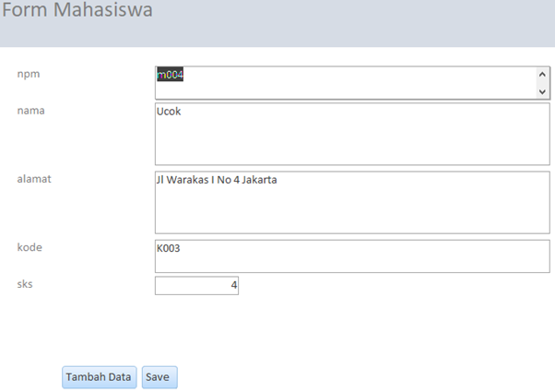This screenshot has height=392, width=555.
Task: Click the highlighted m004 text
Action: click(170, 75)
